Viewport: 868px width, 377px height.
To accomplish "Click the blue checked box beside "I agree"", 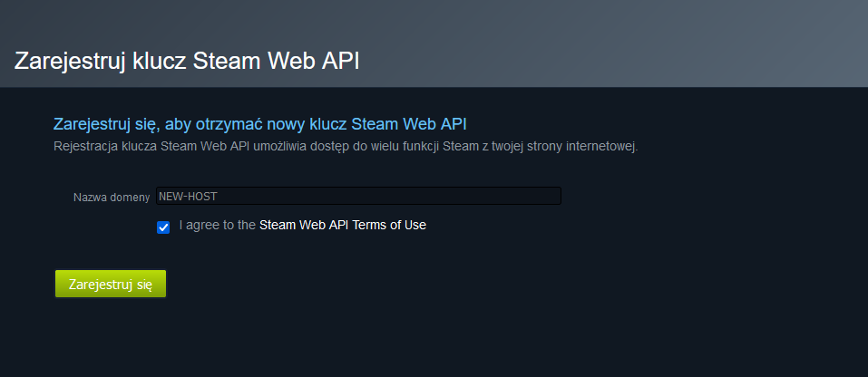I will [x=163, y=227].
